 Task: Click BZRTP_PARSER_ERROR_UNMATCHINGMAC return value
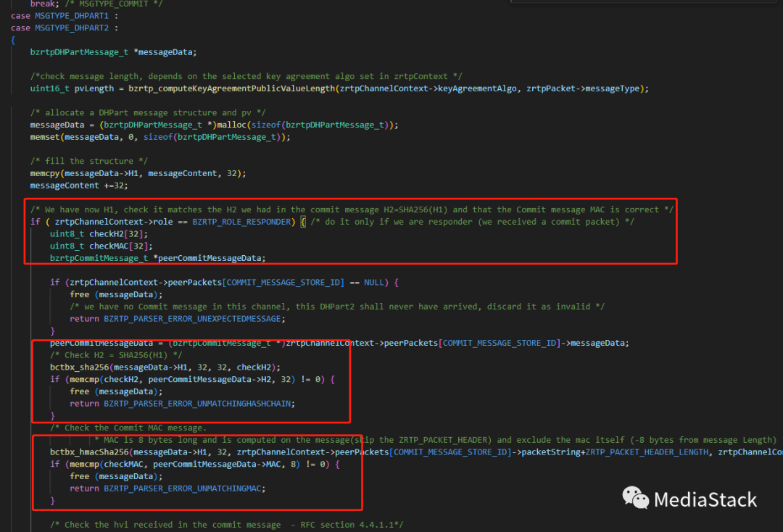(184, 488)
